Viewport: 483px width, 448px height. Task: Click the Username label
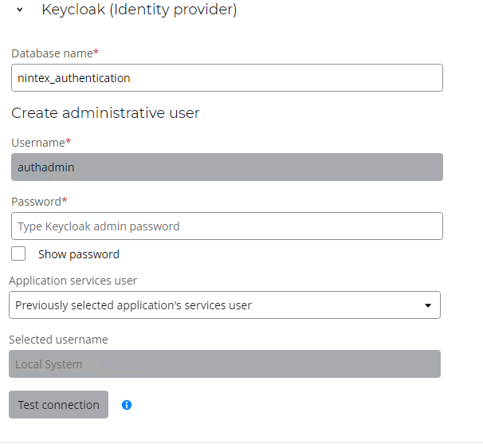[38, 143]
